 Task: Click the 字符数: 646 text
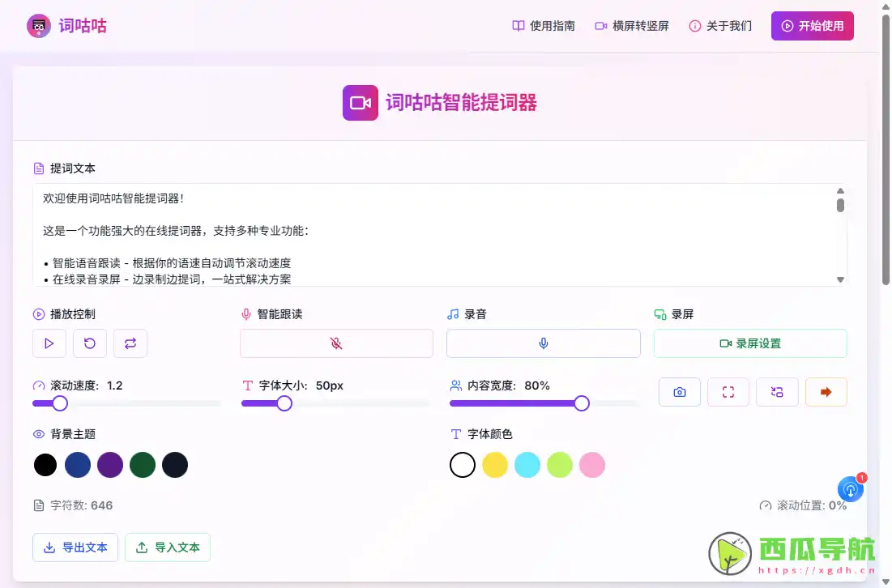[81, 505]
